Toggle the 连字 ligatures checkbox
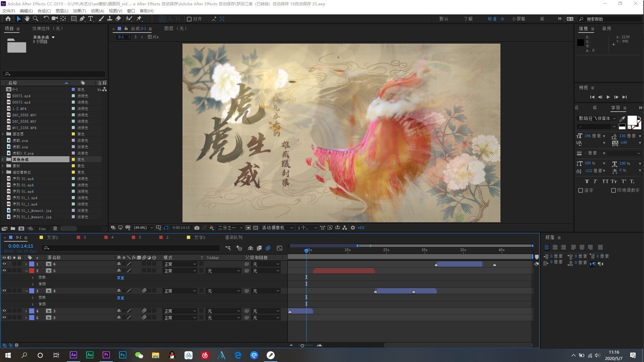This screenshot has width=644, height=362. click(581, 190)
